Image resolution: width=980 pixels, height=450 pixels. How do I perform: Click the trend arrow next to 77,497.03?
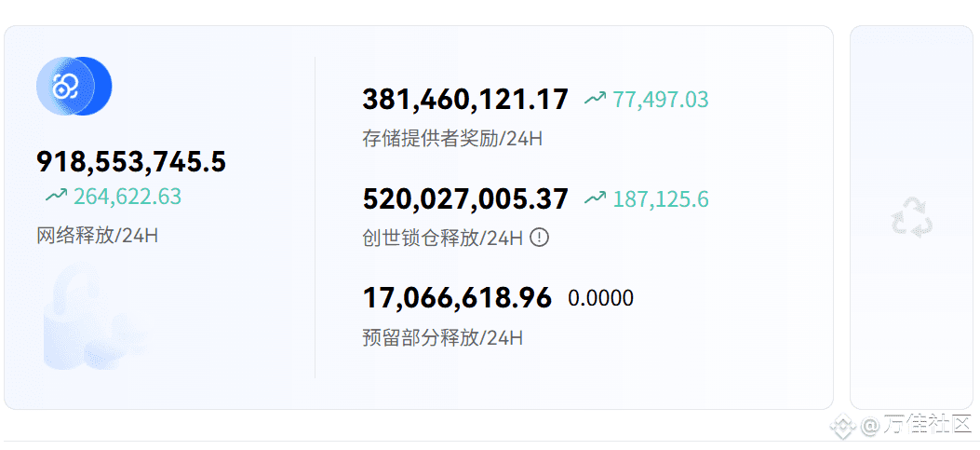(x=596, y=98)
